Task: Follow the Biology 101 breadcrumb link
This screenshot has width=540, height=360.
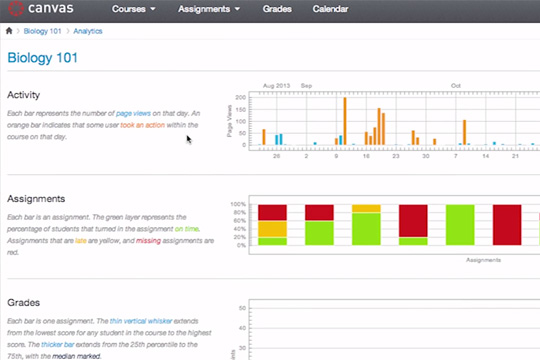Action: (x=42, y=31)
